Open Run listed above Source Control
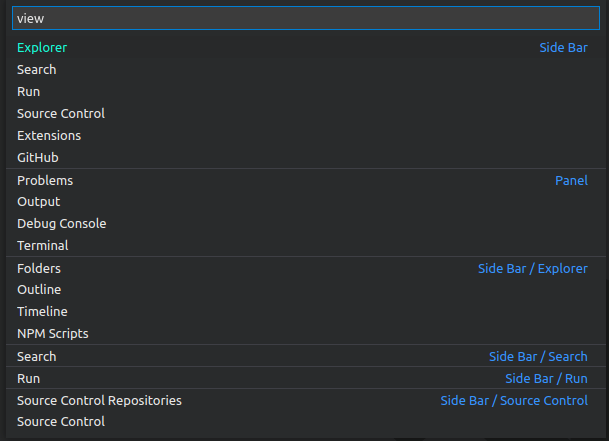The width and height of the screenshot is (609, 441). (29, 92)
